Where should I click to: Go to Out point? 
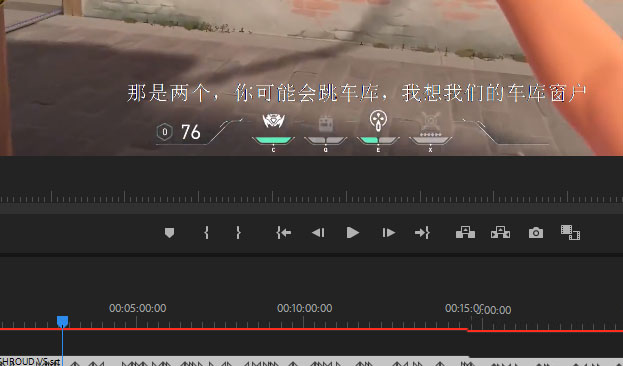point(422,232)
